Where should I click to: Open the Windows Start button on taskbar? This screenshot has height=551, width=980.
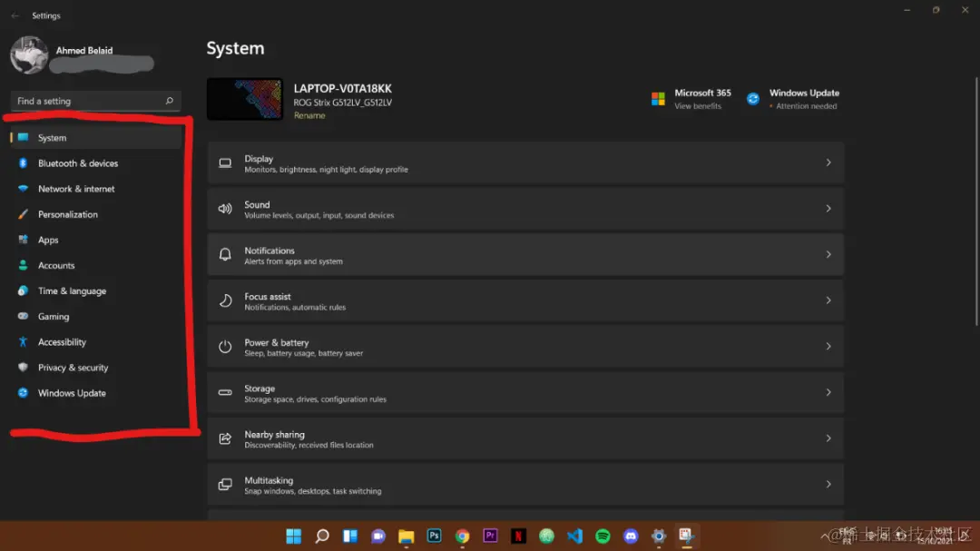coord(294,536)
